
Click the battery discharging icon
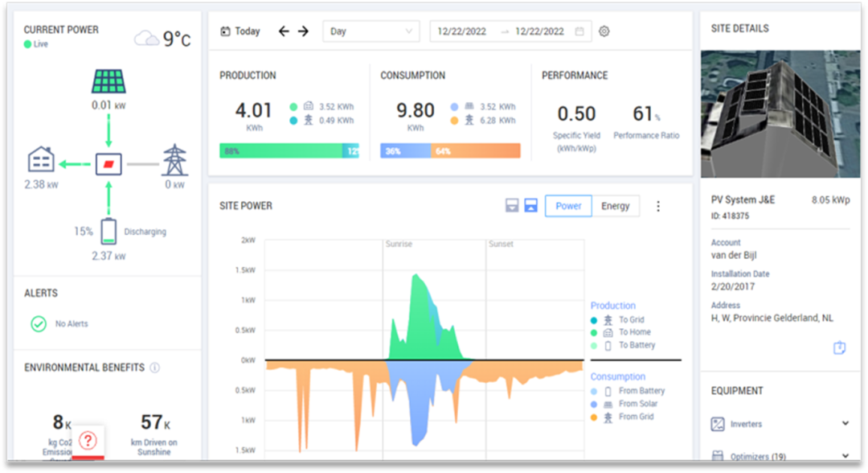tap(108, 231)
